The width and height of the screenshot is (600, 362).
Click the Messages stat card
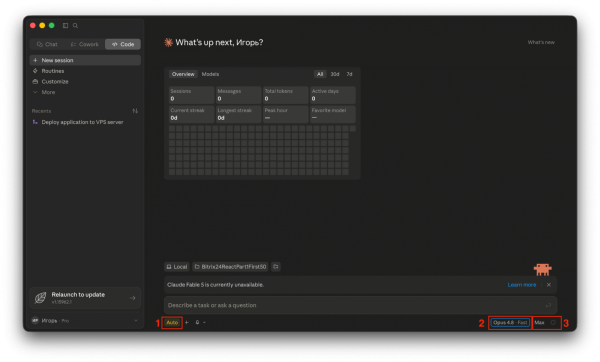[238, 95]
